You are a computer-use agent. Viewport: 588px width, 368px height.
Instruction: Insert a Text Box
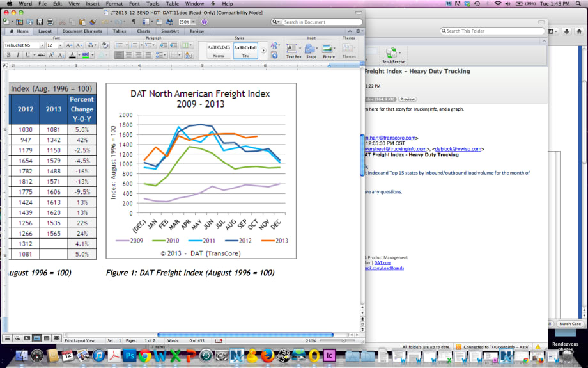(293, 51)
